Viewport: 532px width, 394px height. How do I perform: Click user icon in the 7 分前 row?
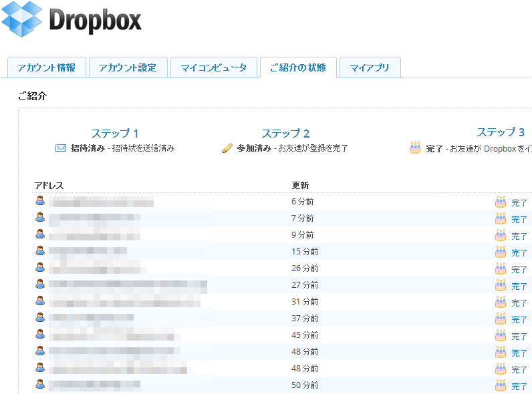[x=40, y=217]
